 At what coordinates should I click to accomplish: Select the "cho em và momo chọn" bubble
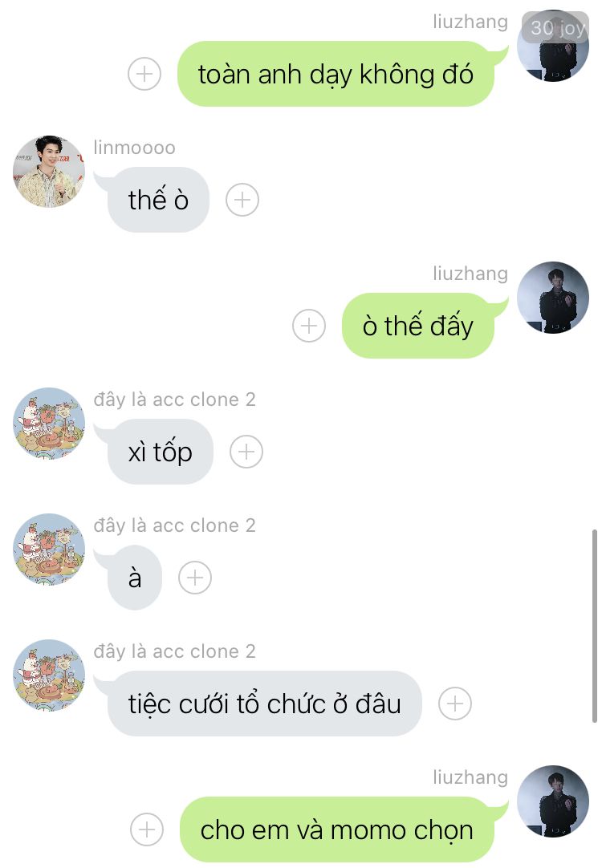(337, 829)
